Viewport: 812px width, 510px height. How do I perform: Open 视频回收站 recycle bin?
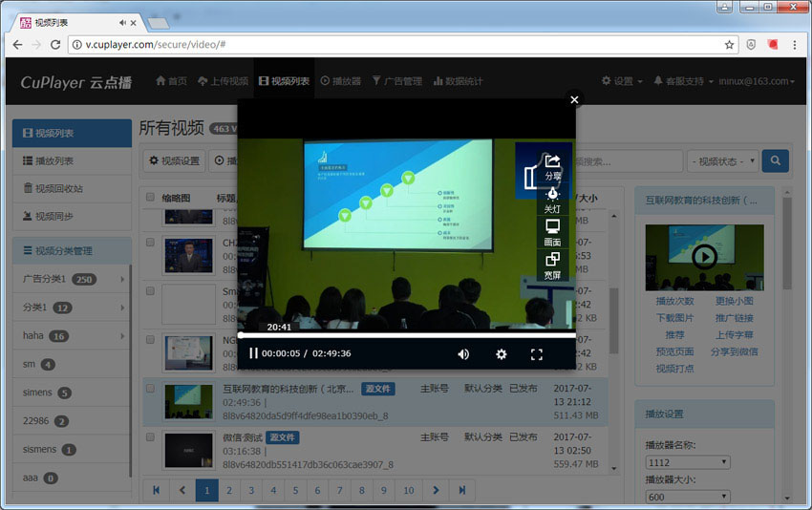tap(72, 188)
